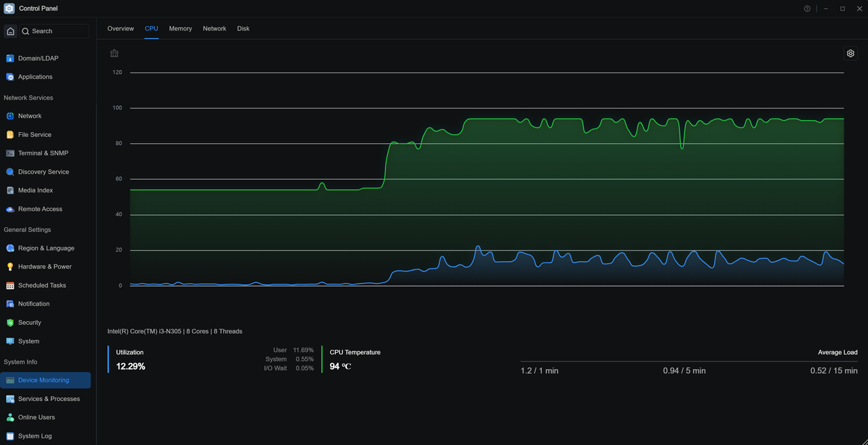Maximize the Control Panel window

pos(842,9)
